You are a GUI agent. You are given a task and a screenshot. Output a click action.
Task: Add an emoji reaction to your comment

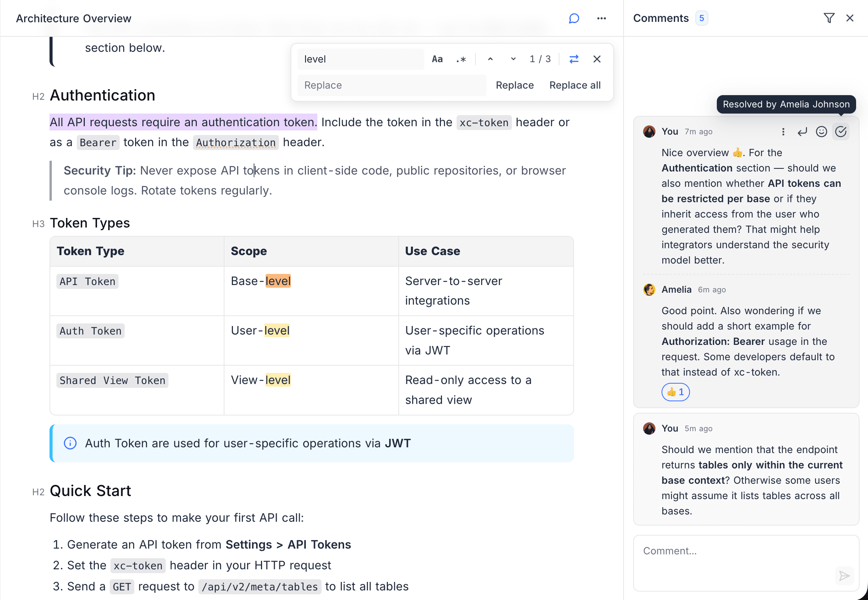pos(822,132)
